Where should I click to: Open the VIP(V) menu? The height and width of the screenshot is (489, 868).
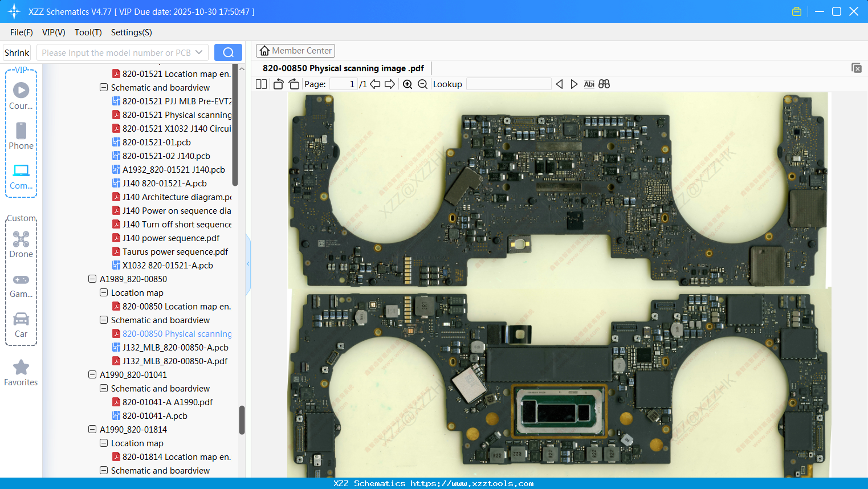(x=54, y=32)
